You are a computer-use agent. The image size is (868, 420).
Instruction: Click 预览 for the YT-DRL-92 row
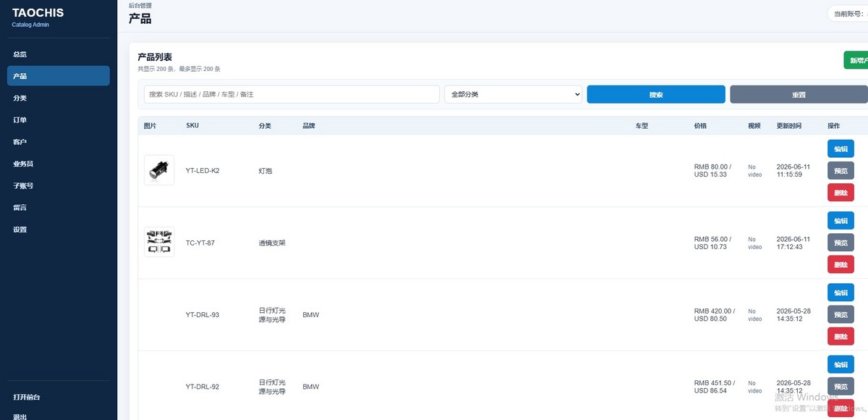[x=841, y=387]
